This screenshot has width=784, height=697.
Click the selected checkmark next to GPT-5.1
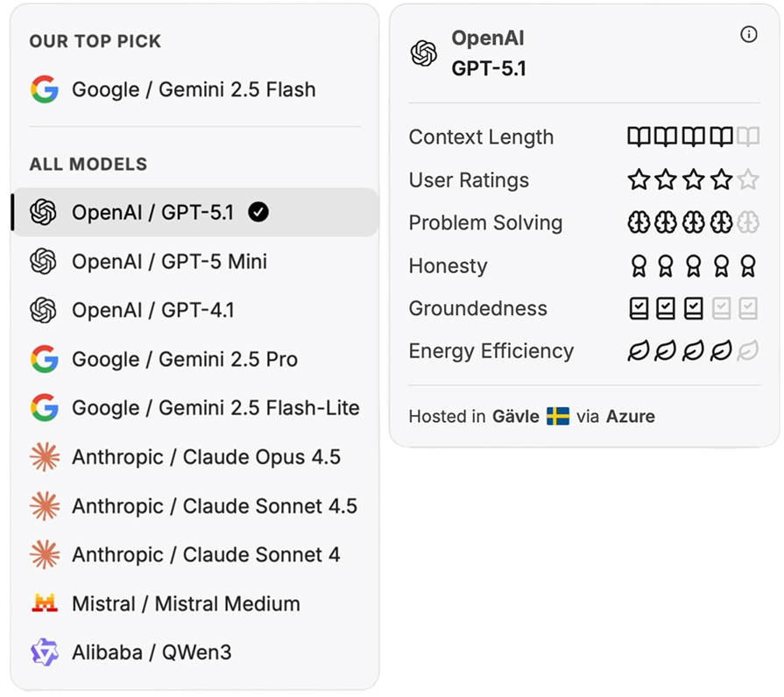tap(258, 212)
